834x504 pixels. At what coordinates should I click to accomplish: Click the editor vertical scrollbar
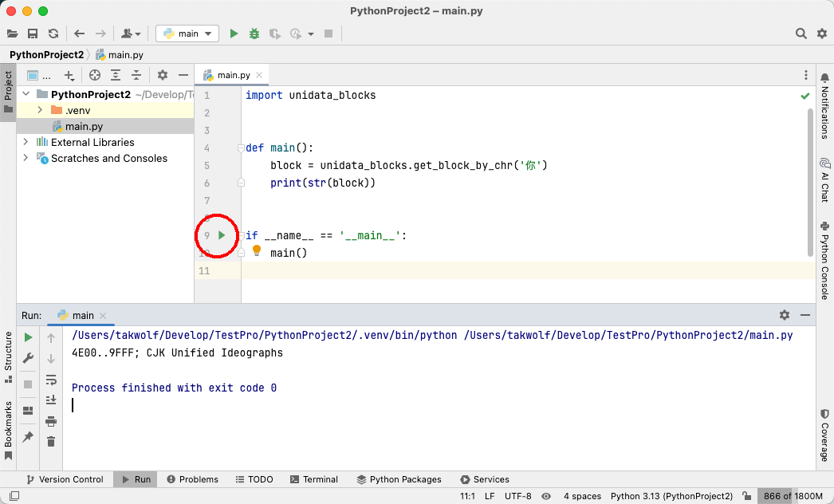pyautogui.click(x=810, y=182)
